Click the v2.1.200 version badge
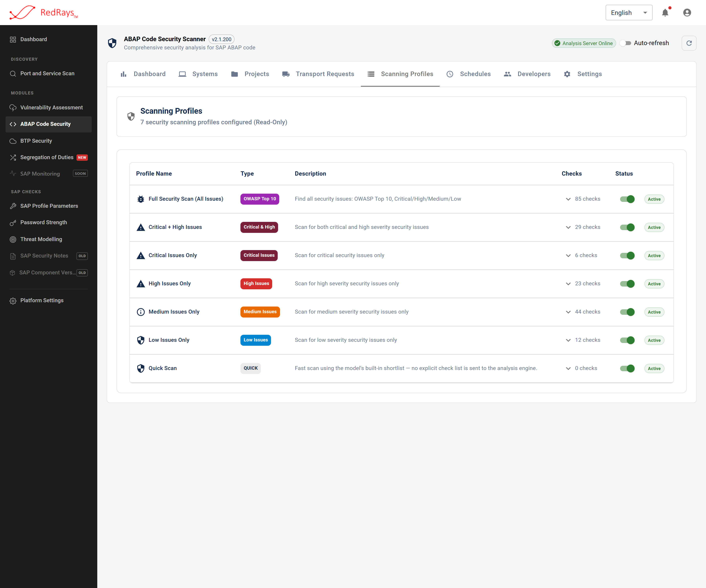 222,39
